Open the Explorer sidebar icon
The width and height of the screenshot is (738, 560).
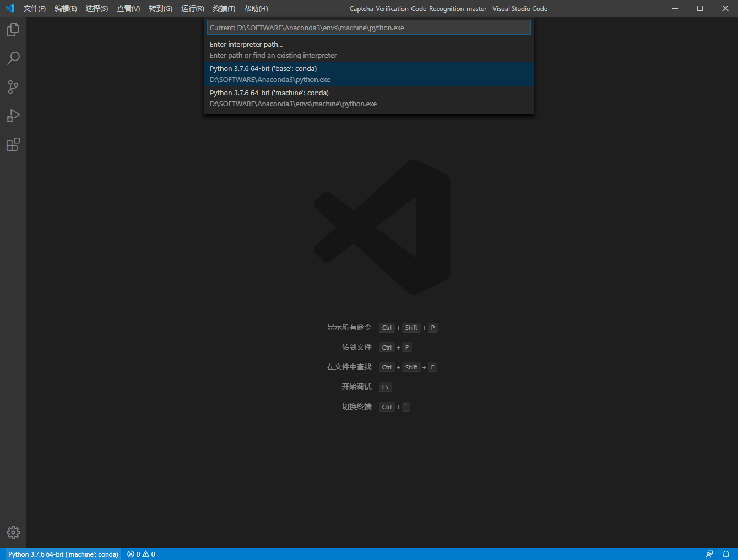(x=13, y=30)
